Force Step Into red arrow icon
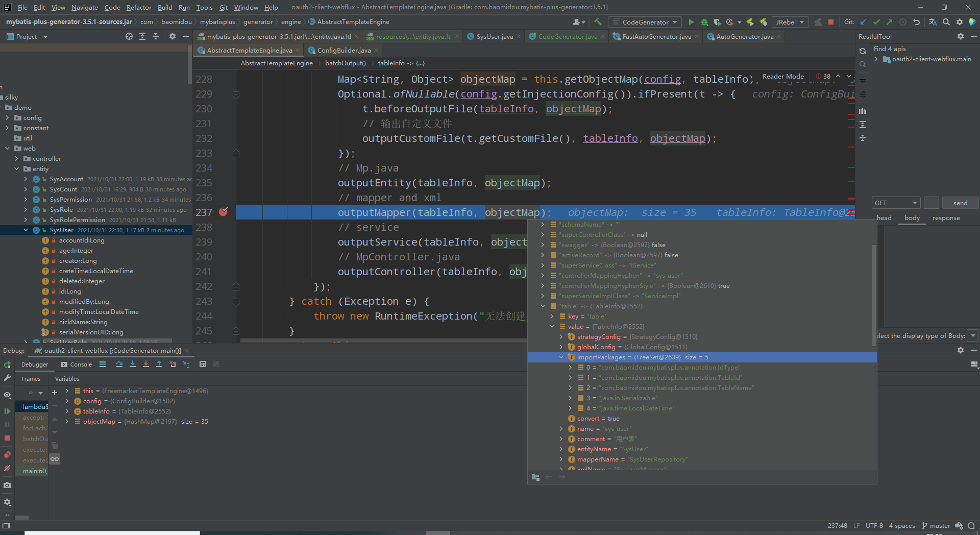 point(146,364)
